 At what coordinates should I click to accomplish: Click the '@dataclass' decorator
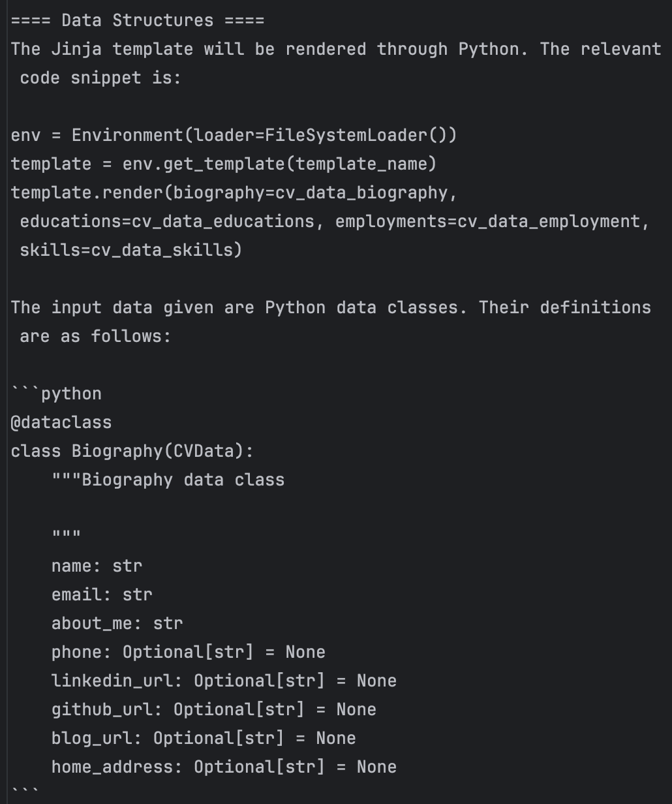pos(61,422)
